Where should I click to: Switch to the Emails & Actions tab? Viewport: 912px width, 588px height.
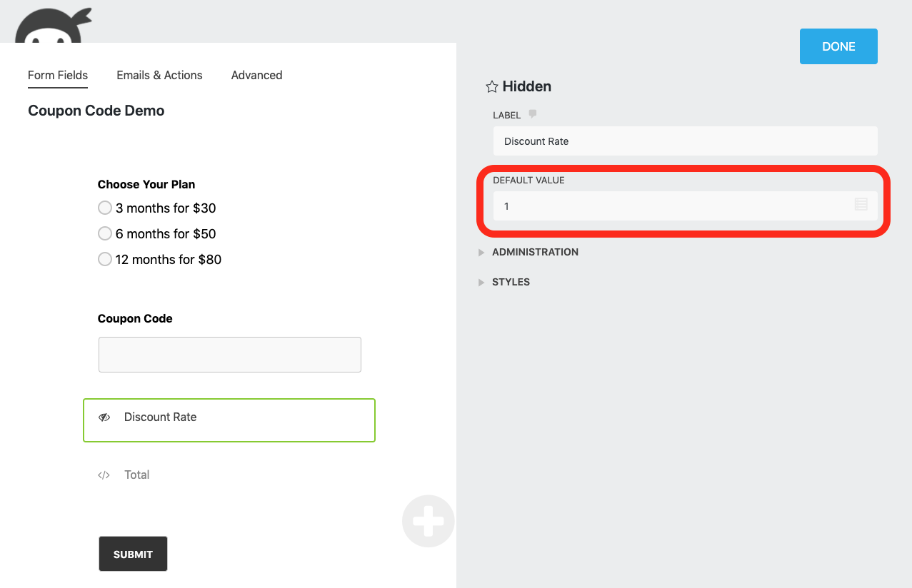tap(159, 75)
